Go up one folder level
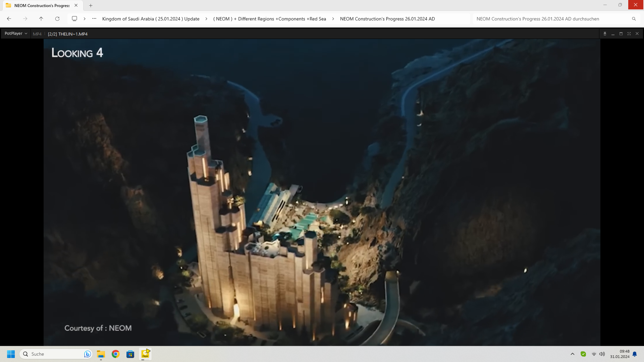 point(41,19)
